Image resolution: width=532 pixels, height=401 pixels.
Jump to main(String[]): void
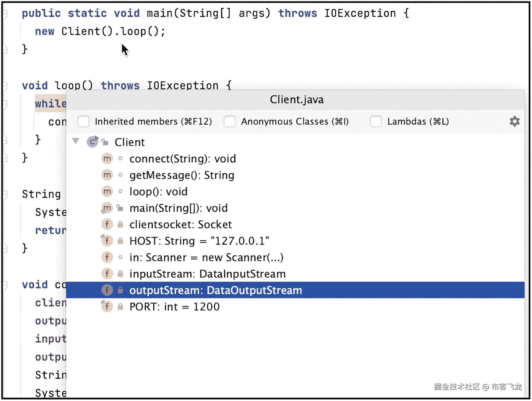[295, 208]
